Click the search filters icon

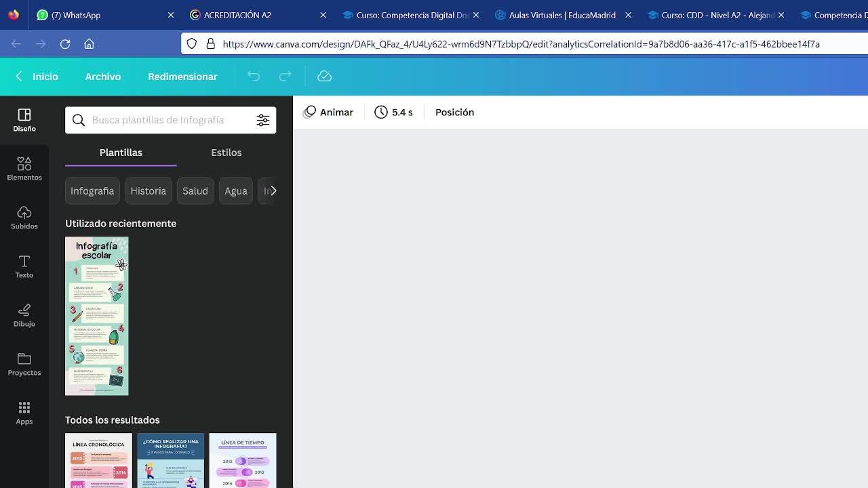(x=263, y=120)
